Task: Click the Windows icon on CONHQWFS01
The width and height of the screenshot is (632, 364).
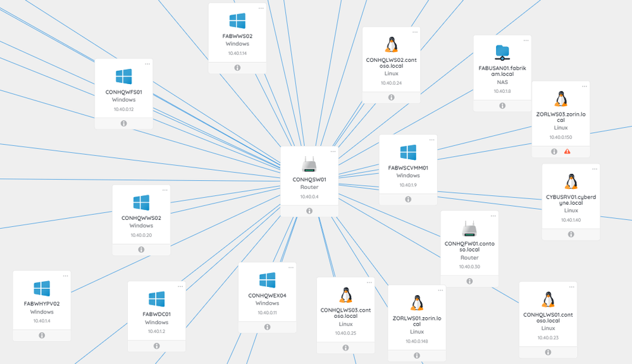Action: 123,75
